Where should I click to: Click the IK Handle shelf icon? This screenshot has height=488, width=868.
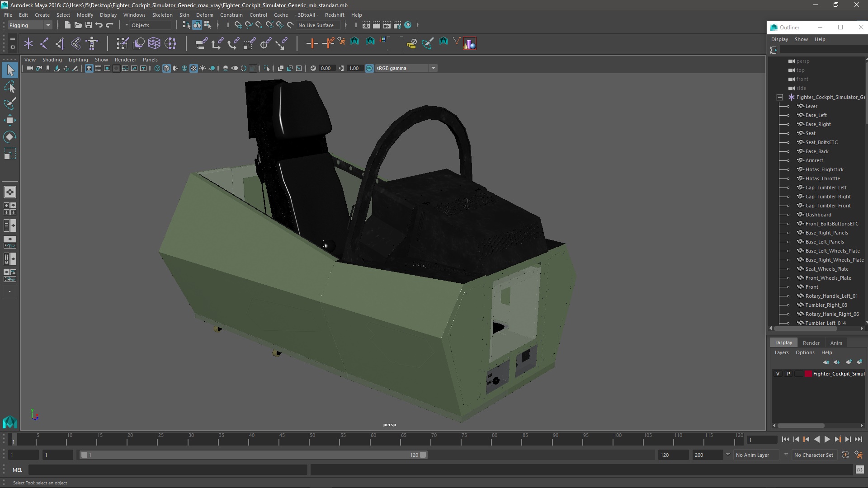pyautogui.click(x=60, y=43)
